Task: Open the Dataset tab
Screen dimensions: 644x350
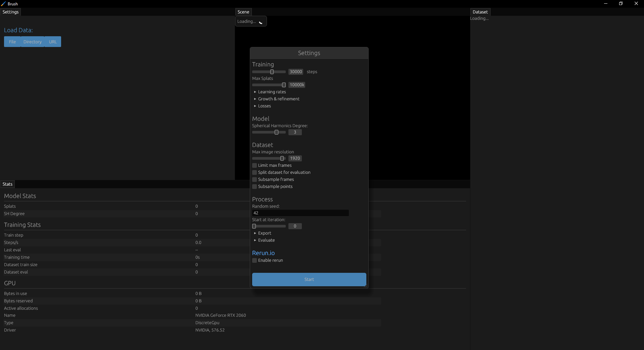Action: [x=480, y=12]
